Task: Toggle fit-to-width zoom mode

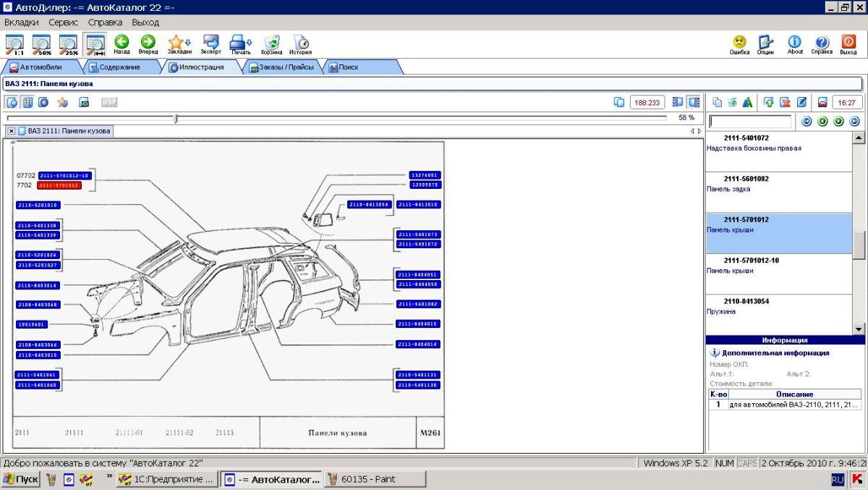Action: [x=95, y=44]
